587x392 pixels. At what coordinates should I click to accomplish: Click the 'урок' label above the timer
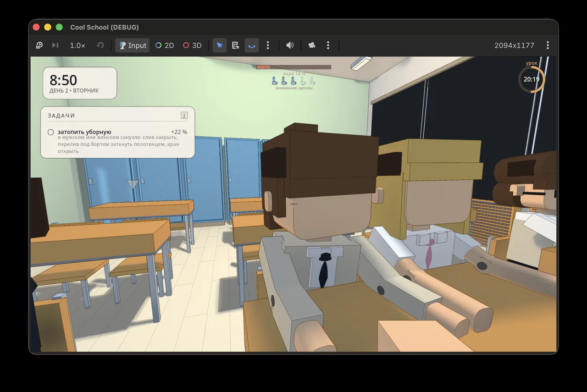click(x=532, y=63)
